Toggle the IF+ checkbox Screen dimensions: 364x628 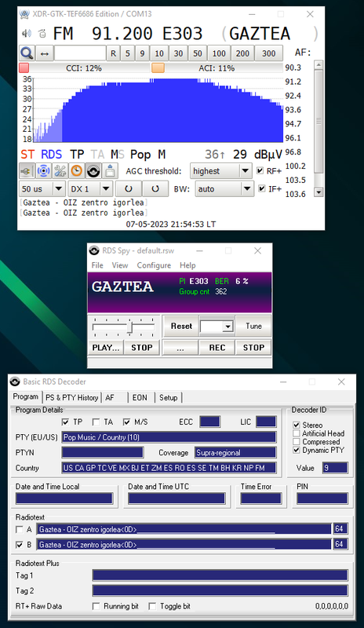[262, 188]
